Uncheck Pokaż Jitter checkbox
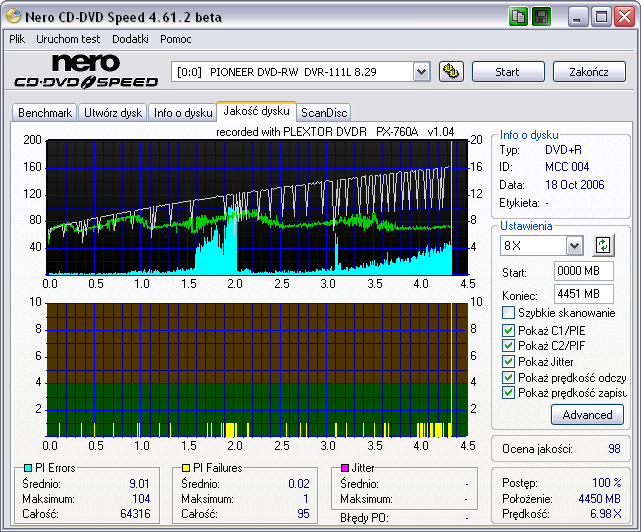Image resolution: width=641 pixels, height=532 pixels. (508, 361)
